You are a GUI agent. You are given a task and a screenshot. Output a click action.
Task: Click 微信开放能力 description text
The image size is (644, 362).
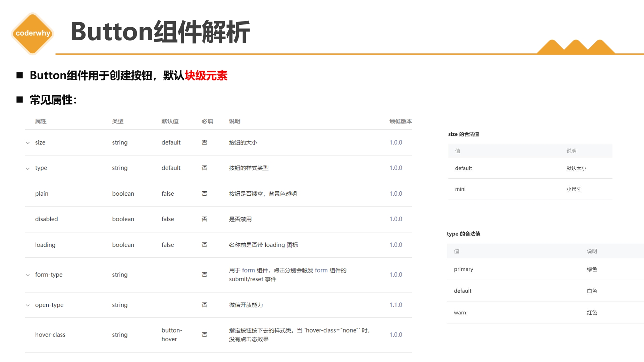click(x=246, y=305)
